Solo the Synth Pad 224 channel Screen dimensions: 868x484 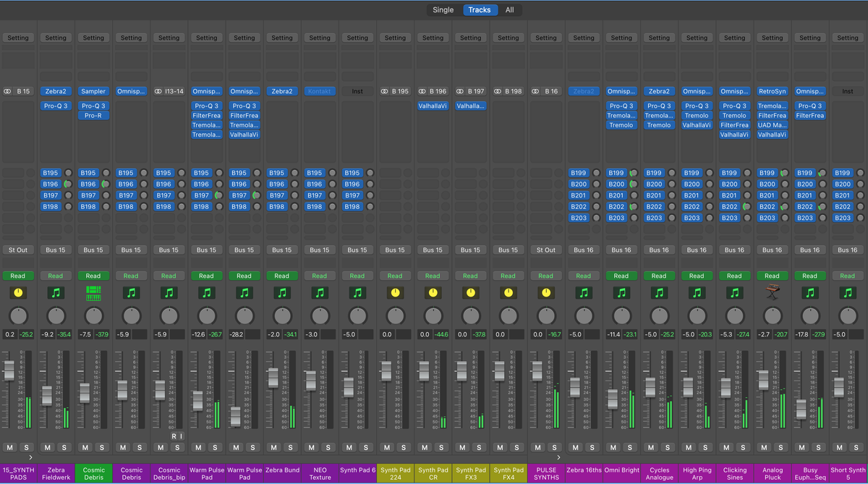click(404, 447)
